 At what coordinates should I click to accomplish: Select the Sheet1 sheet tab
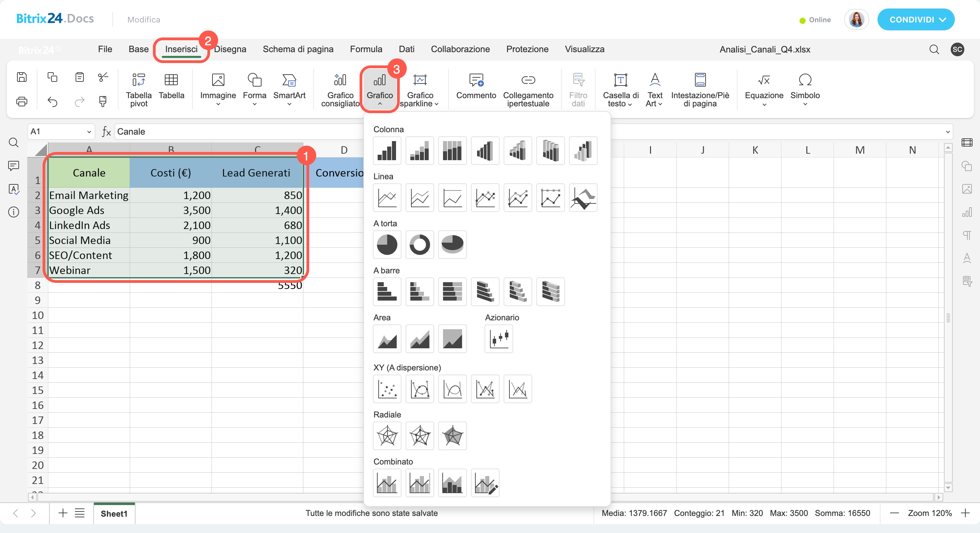(x=114, y=513)
